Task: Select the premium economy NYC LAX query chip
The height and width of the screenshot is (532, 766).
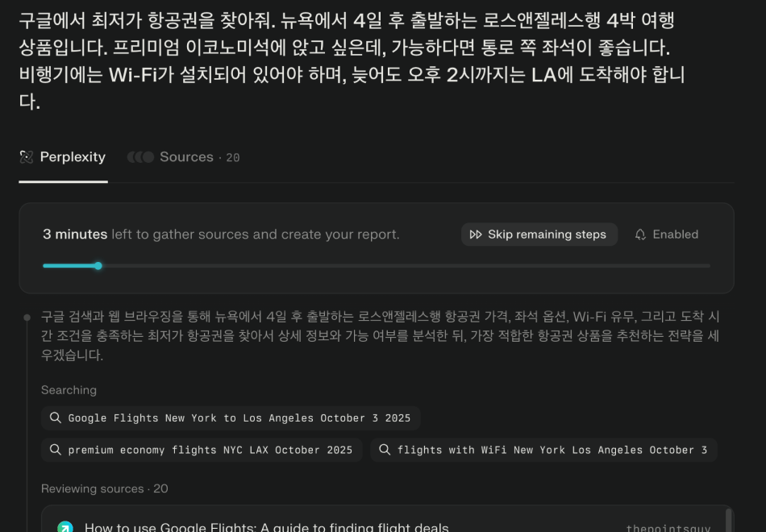Action: pyautogui.click(x=202, y=450)
